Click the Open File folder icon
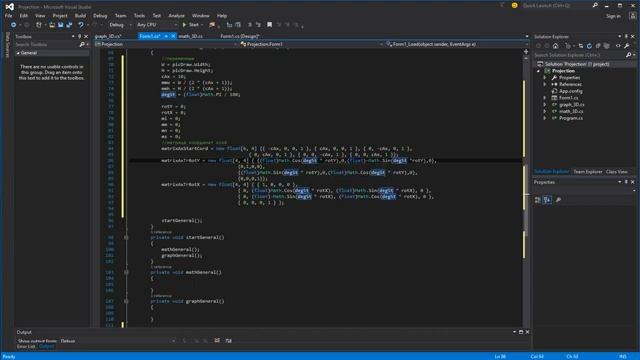Screen dimensions: 640x360 [x=52, y=25]
